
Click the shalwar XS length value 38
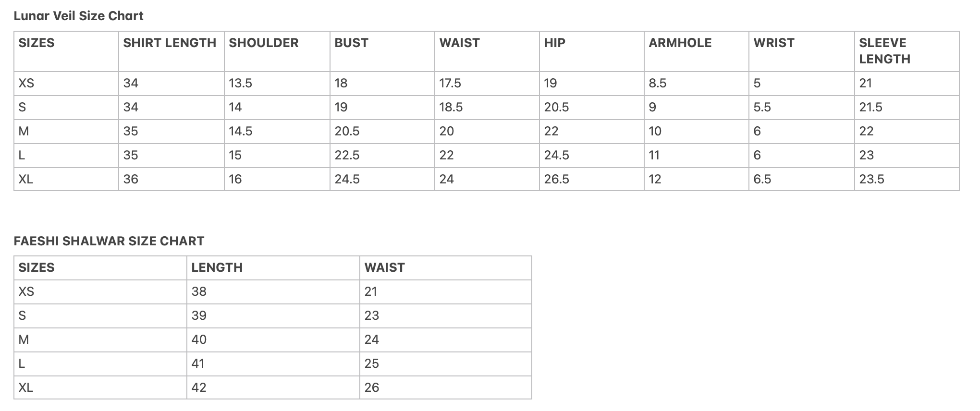(x=199, y=291)
